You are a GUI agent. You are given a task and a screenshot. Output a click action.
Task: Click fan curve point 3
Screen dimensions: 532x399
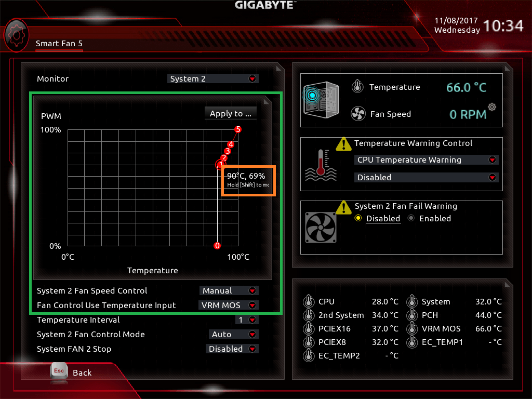point(228,151)
